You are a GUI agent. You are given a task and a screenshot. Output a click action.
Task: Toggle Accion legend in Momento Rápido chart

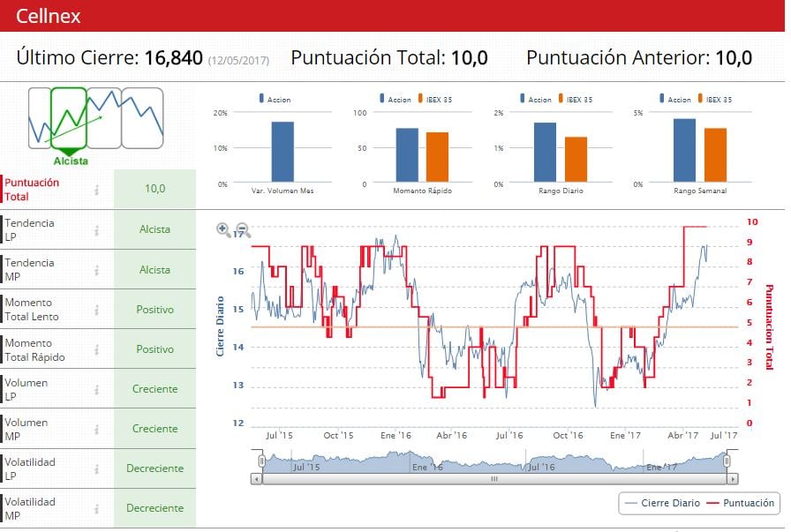[x=395, y=99]
